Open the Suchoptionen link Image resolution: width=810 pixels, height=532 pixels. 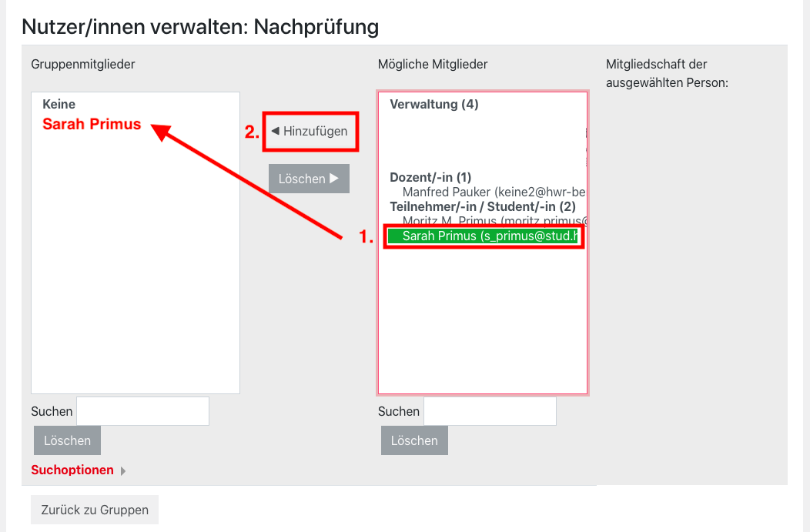(x=72, y=470)
